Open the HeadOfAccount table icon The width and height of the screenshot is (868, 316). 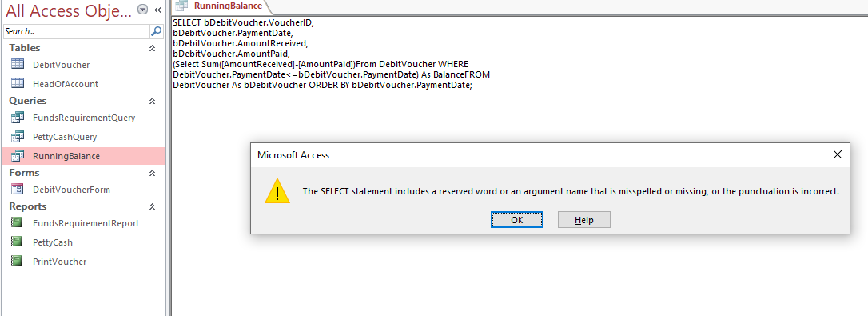18,84
